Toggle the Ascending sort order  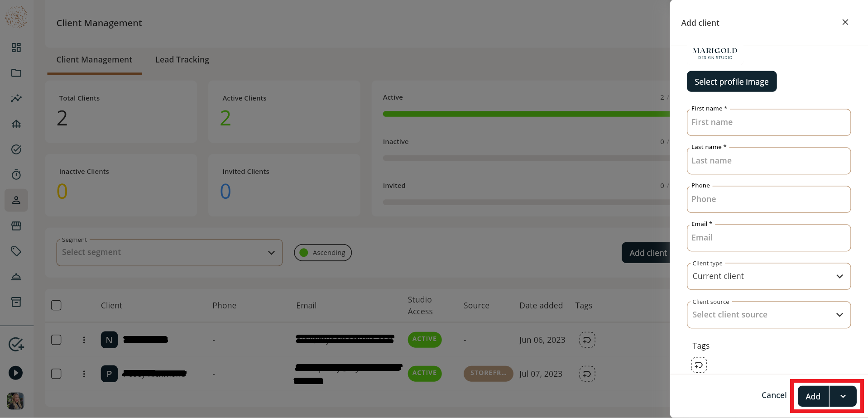323,253
